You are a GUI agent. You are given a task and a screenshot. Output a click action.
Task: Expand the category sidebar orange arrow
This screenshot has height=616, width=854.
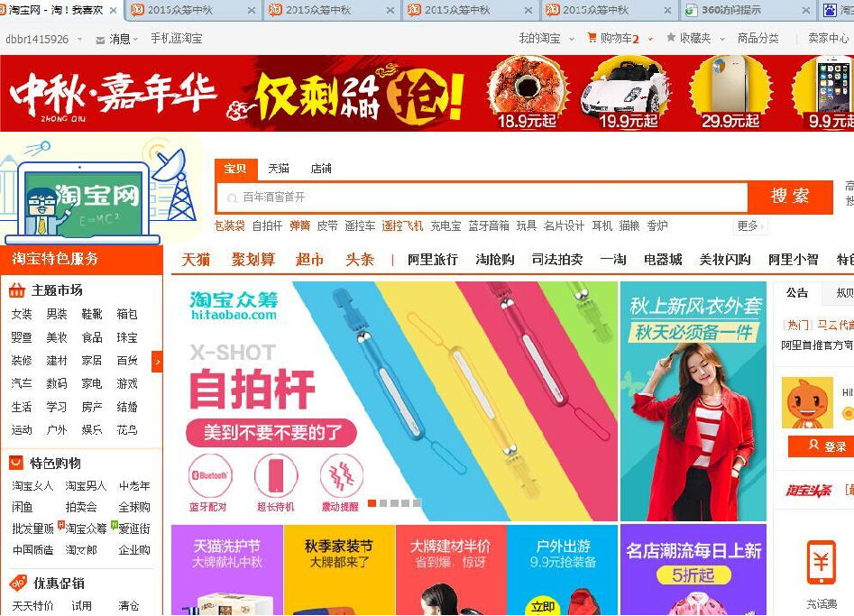(158, 362)
